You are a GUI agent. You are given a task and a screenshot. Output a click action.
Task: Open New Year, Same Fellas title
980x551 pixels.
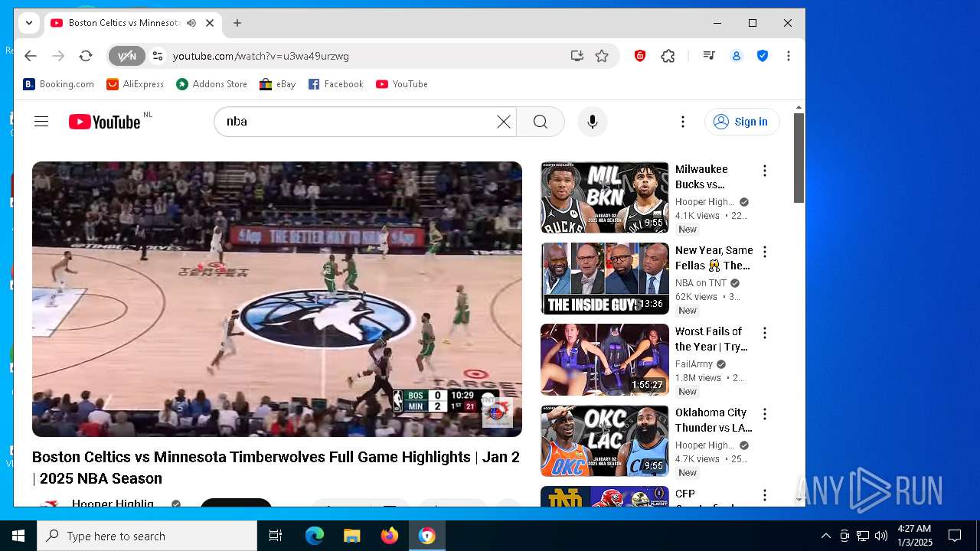click(714, 258)
